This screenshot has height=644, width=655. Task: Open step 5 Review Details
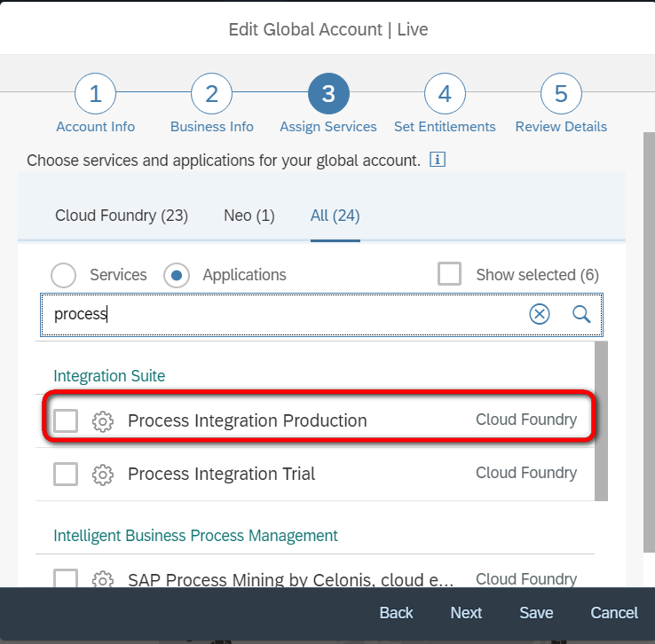[x=561, y=95]
